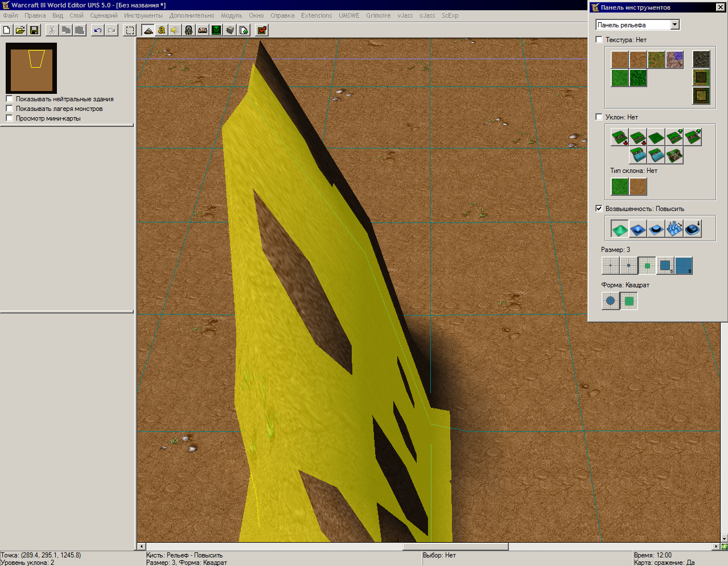Open the Object Manager cube icon
The width and height of the screenshot is (728, 566).
[230, 30]
